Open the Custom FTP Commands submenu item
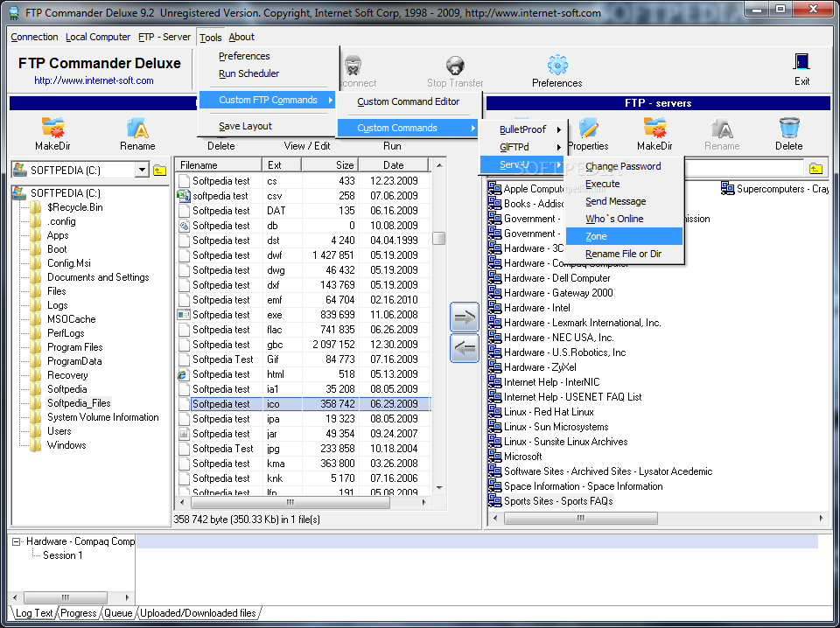The height and width of the screenshot is (628, 840). 268,100
